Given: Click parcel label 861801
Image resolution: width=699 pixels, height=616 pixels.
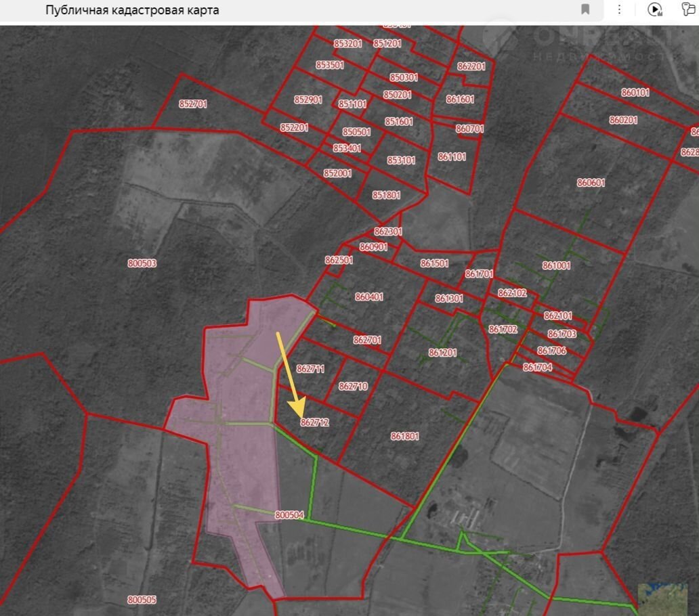Looking at the screenshot, I should [404, 437].
